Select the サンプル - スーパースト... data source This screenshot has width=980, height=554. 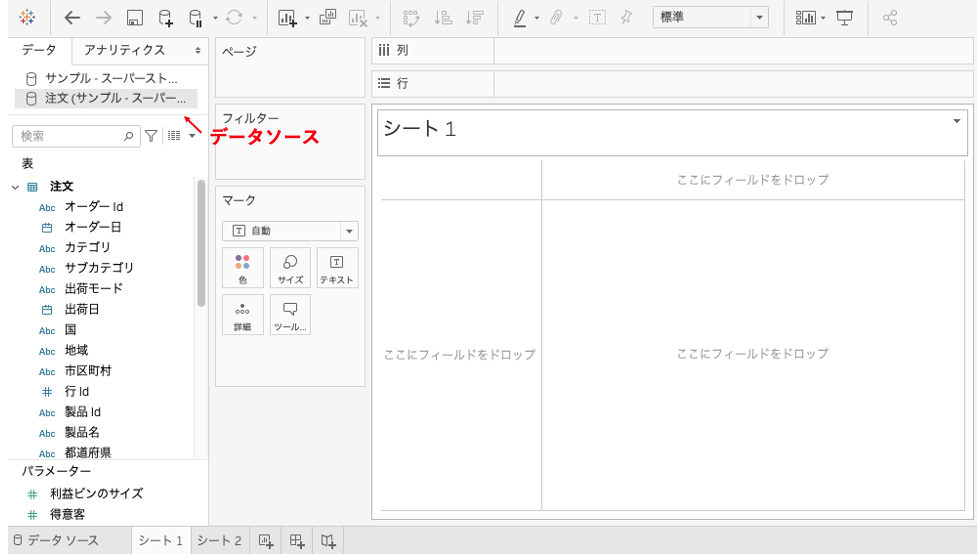pyautogui.click(x=106, y=78)
